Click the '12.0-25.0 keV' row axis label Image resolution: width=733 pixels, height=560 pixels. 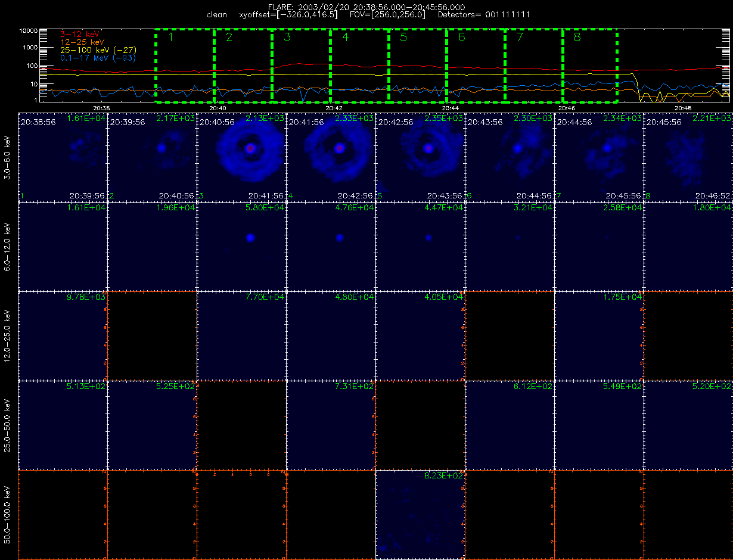[x=8, y=337]
